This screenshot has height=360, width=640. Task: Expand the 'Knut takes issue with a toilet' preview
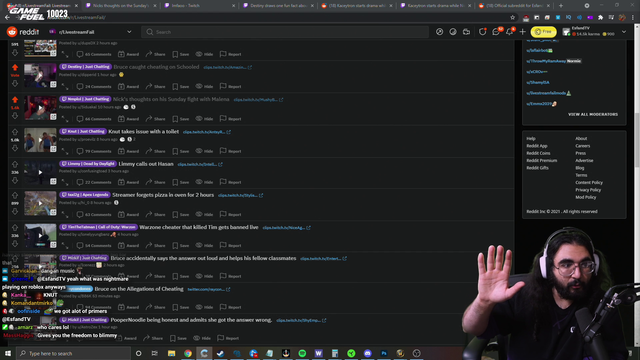(65, 151)
